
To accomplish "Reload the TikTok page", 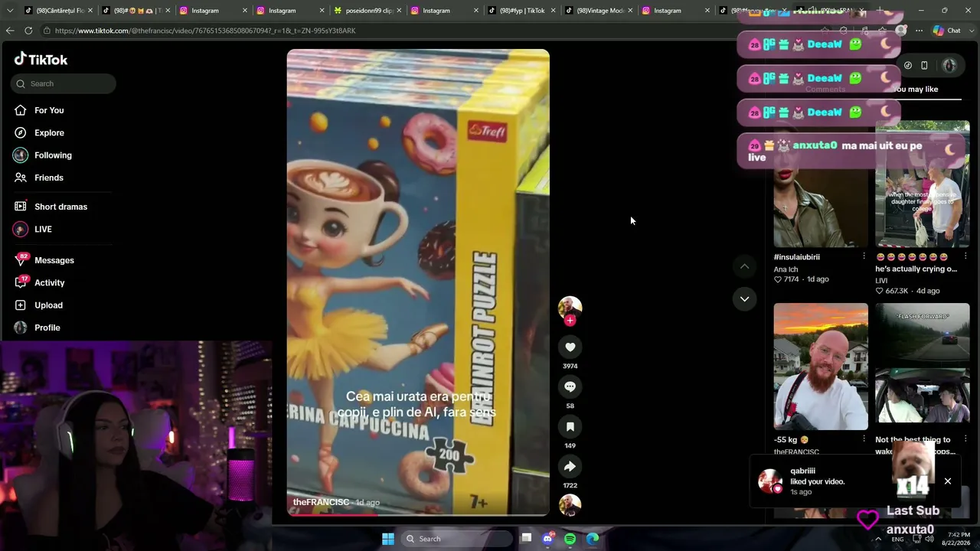I will click(x=28, y=31).
